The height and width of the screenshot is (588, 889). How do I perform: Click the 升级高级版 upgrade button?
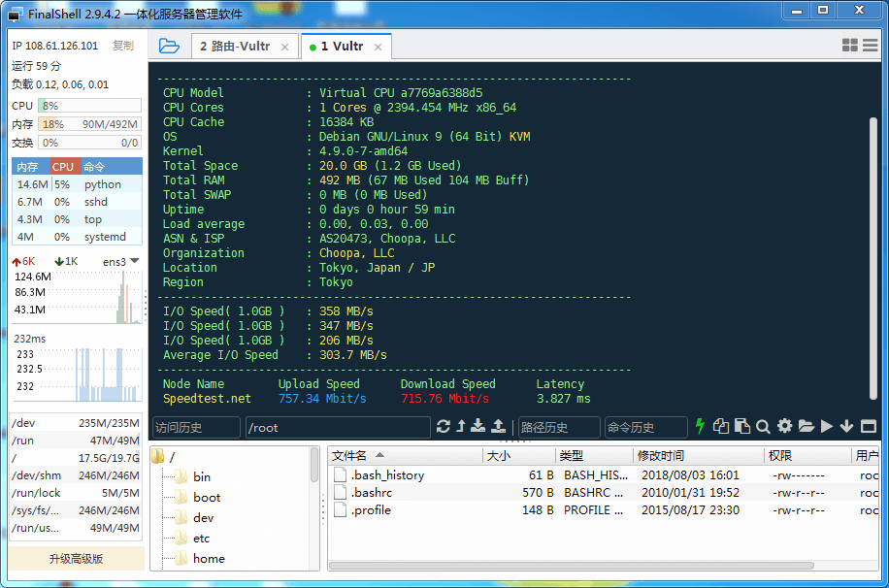coord(77,559)
